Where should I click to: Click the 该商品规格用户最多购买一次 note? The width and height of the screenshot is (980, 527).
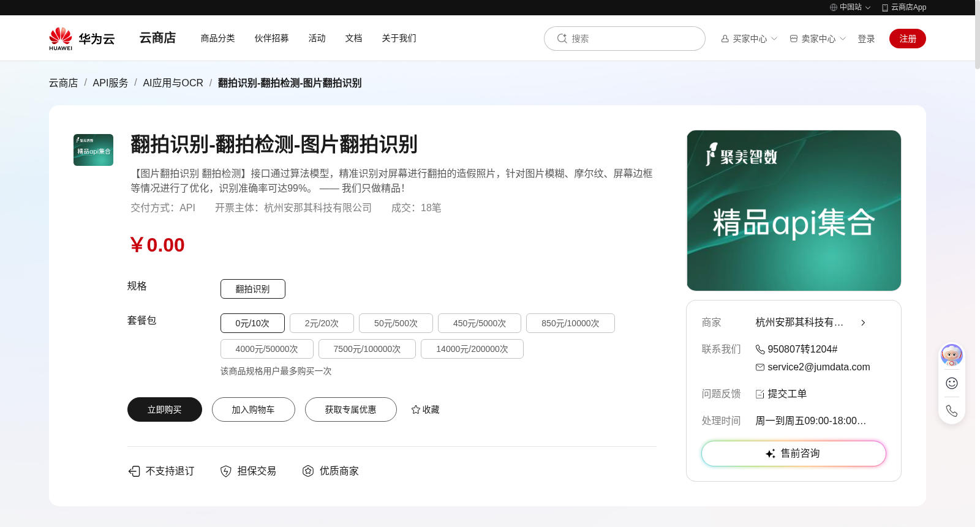[x=276, y=371]
